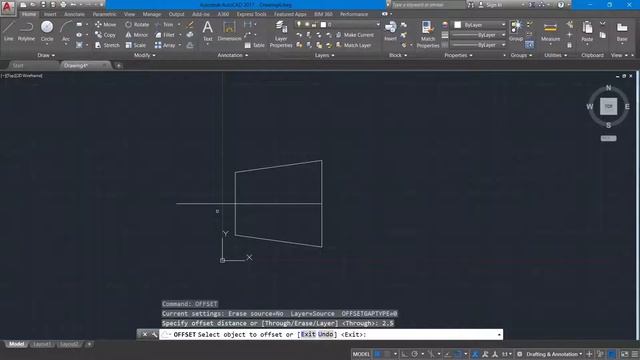Click the Stretch tool
640x360 pixels.
[x=107, y=45]
